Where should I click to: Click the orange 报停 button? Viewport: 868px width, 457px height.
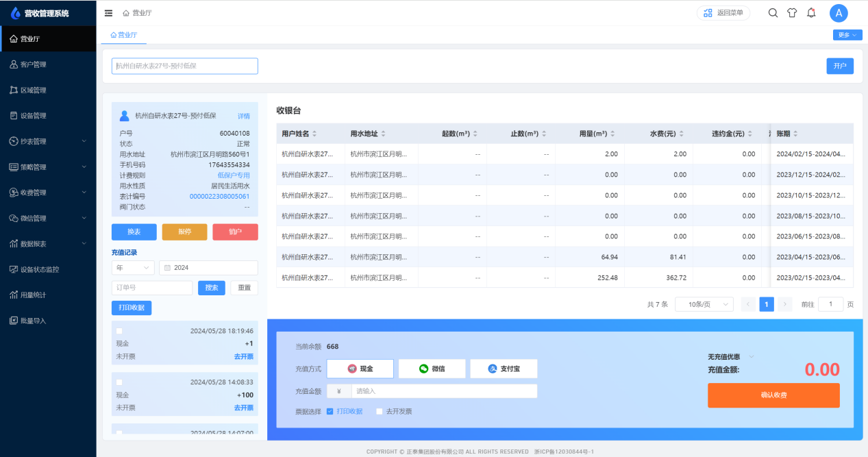click(x=184, y=232)
